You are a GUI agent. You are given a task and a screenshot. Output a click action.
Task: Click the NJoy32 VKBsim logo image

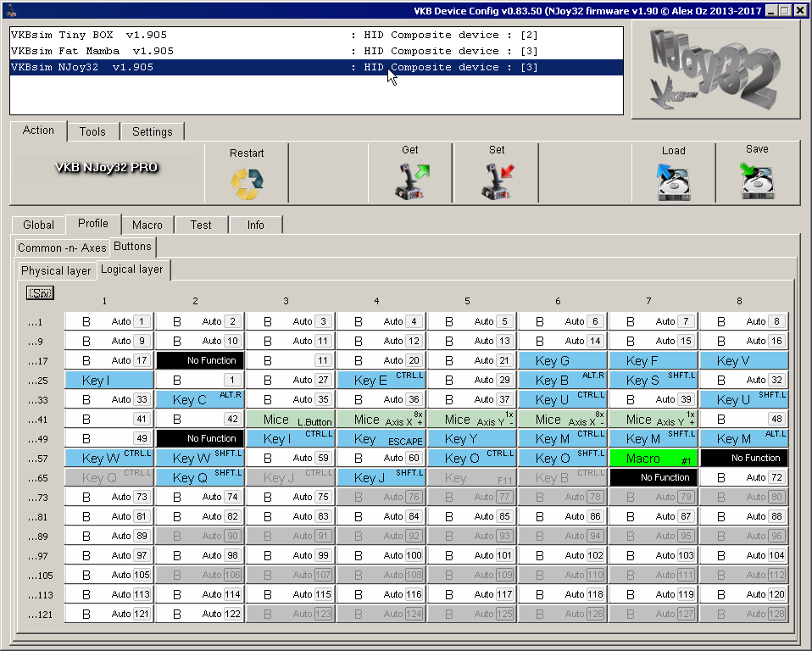715,70
